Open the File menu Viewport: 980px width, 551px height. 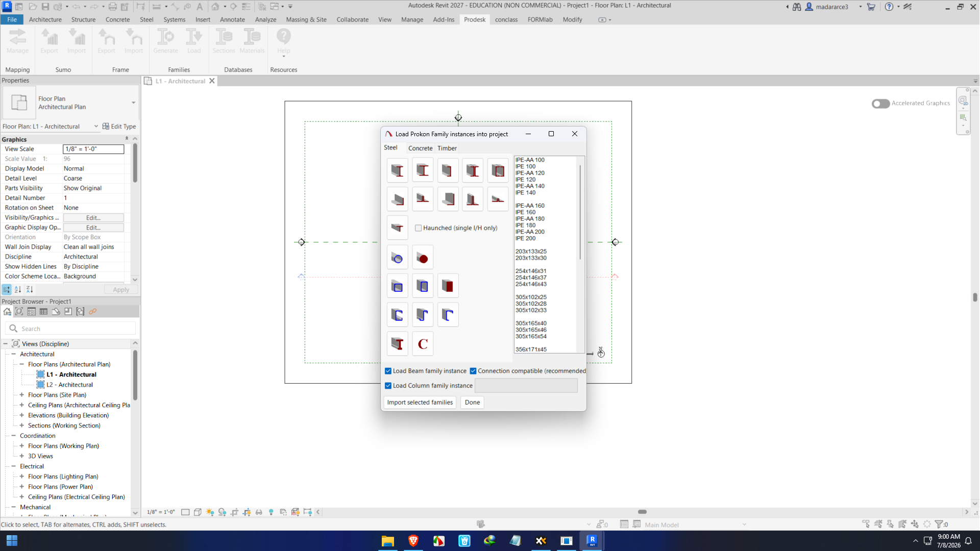[x=12, y=19]
